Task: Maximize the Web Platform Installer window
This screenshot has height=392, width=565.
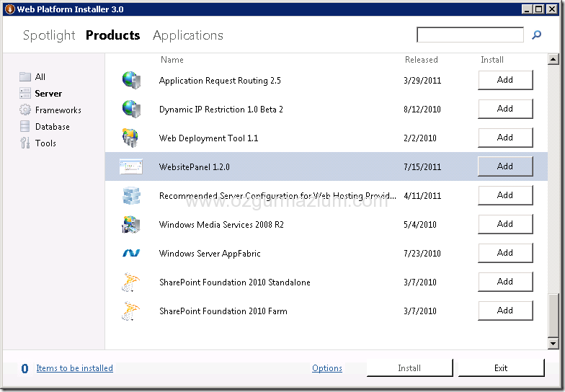Action: pyautogui.click(x=539, y=9)
